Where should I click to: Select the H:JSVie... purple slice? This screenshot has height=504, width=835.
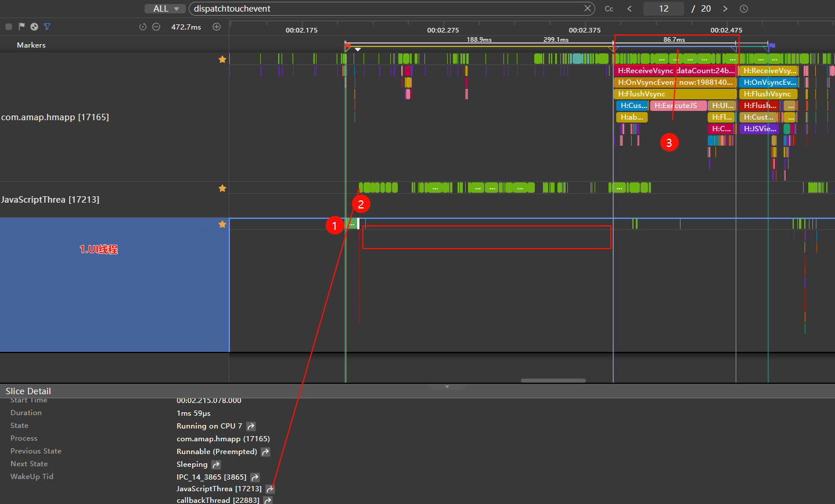coord(759,129)
